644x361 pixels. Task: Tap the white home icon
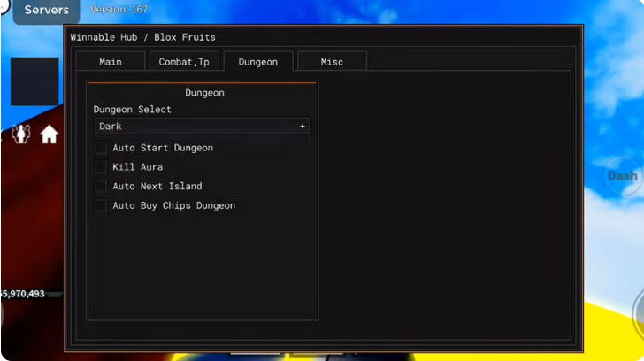pyautogui.click(x=49, y=134)
